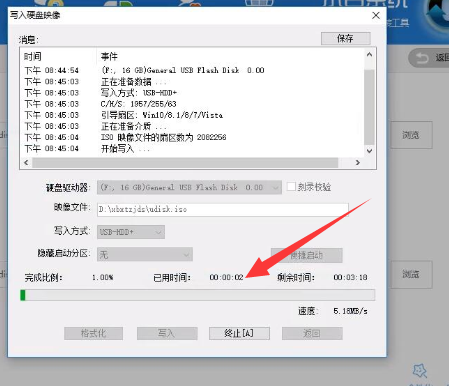The image size is (449, 386).
Task: Select the log row C/H/S: 1957/255/63
Action: pos(193,104)
